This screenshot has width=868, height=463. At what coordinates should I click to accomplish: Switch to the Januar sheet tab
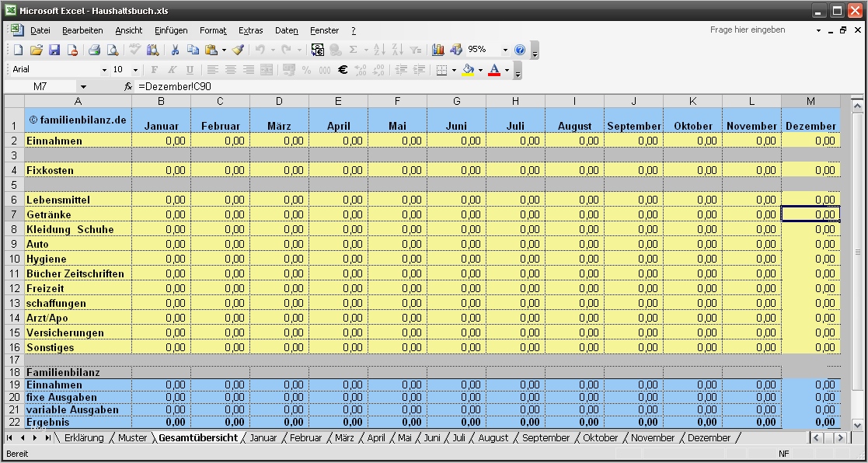point(263,438)
